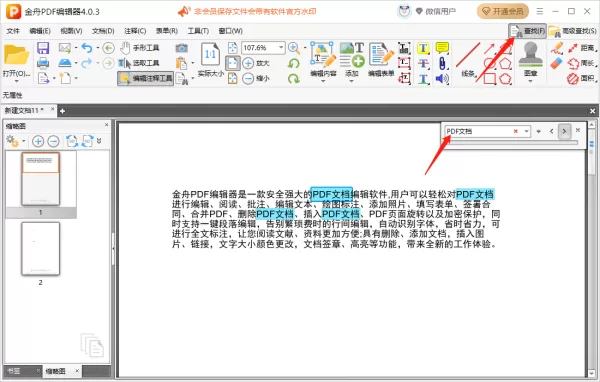The height and width of the screenshot is (382, 600).
Task: Click the scanner icon
Action: 65,63
